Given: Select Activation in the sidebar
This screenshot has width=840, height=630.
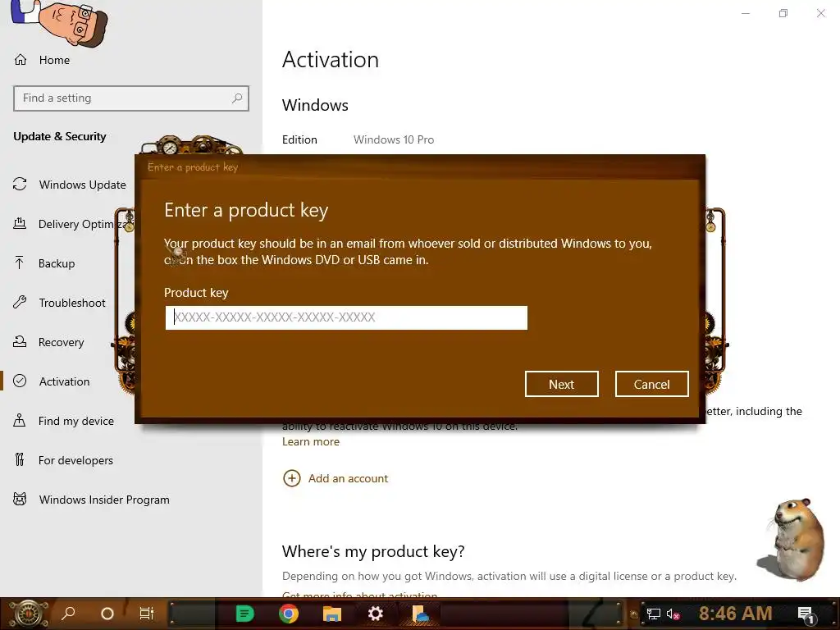Looking at the screenshot, I should click(64, 381).
